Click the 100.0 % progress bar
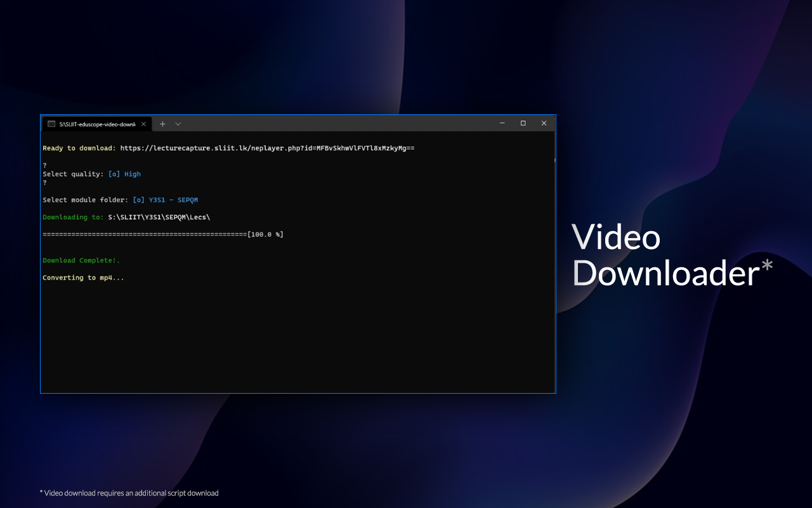The image size is (812, 508). 162,234
